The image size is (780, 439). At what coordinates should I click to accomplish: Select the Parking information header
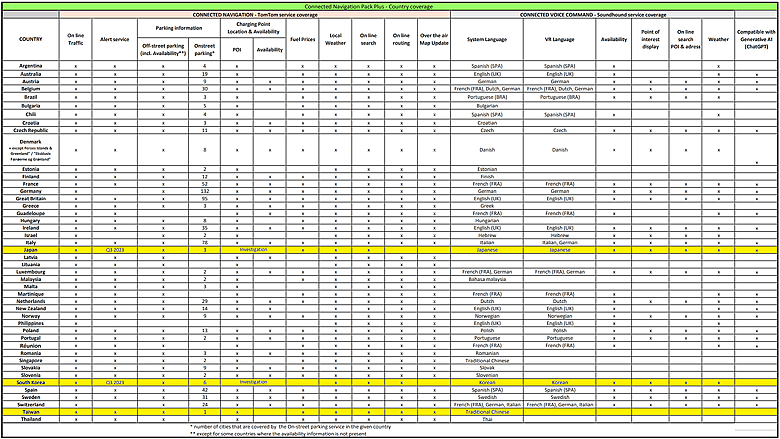(179, 28)
